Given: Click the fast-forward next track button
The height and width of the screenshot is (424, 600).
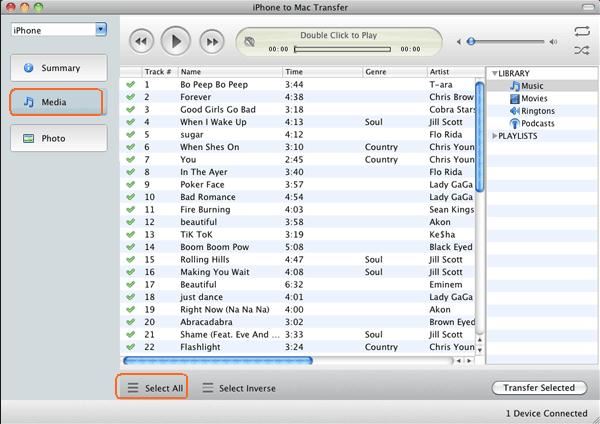Looking at the screenshot, I should (212, 41).
